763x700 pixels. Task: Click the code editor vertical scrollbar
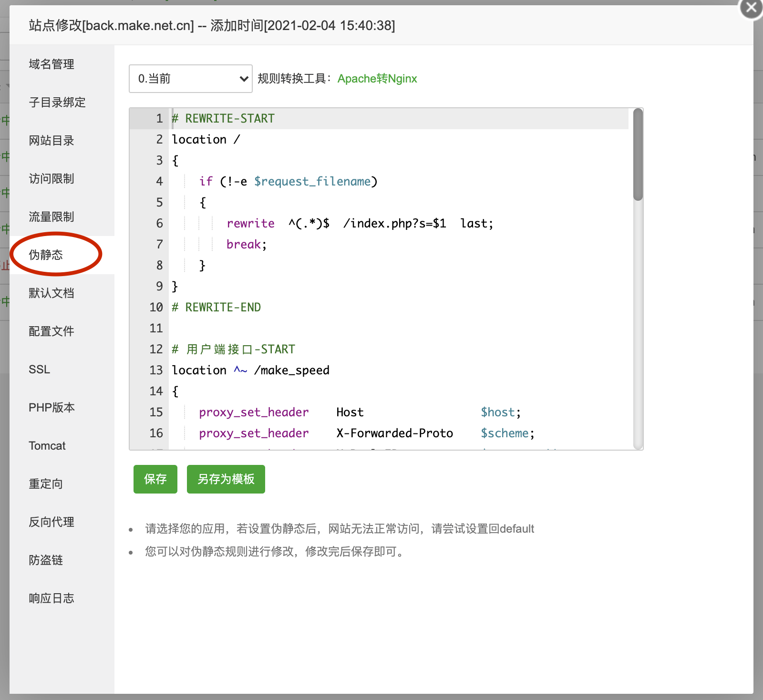coord(638,154)
